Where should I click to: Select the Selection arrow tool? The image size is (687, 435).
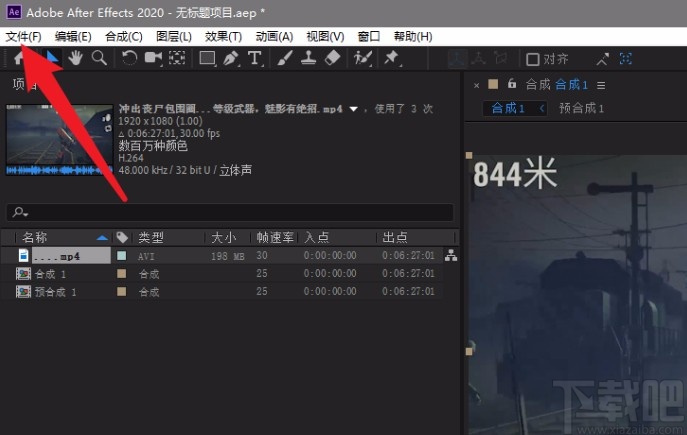point(52,57)
